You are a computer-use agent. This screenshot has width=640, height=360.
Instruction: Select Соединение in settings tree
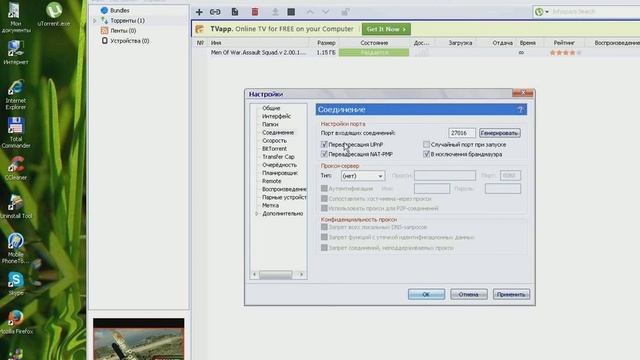coord(278,133)
